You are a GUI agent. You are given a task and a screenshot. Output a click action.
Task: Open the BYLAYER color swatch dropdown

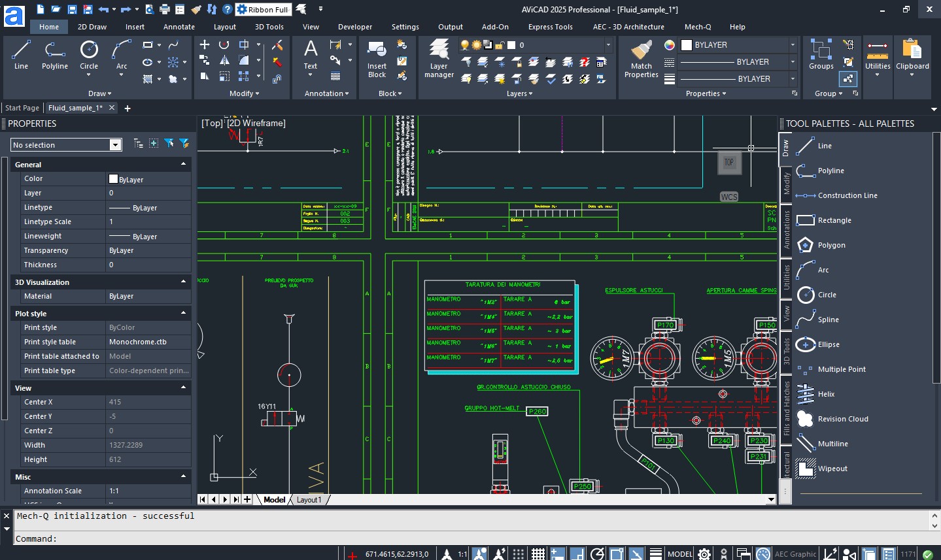coord(792,45)
